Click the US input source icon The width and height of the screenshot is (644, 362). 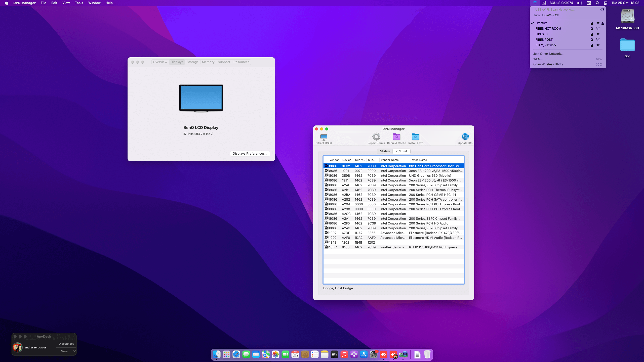point(589,3)
